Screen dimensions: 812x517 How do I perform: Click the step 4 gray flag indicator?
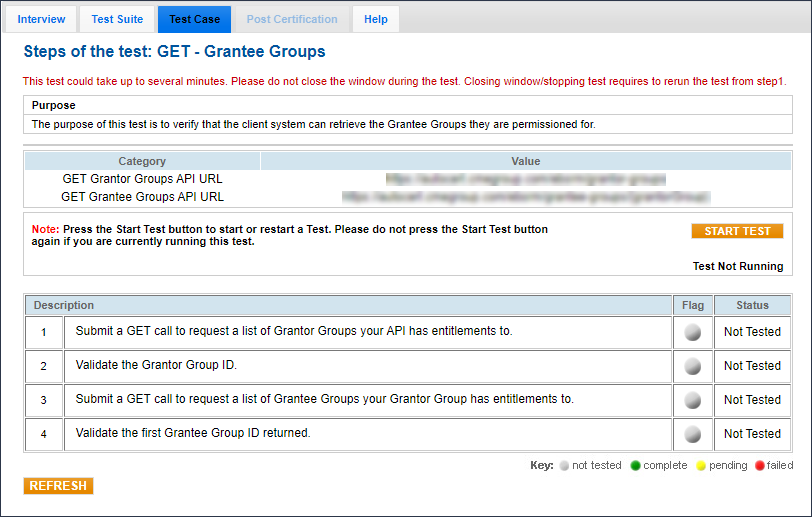coord(692,434)
